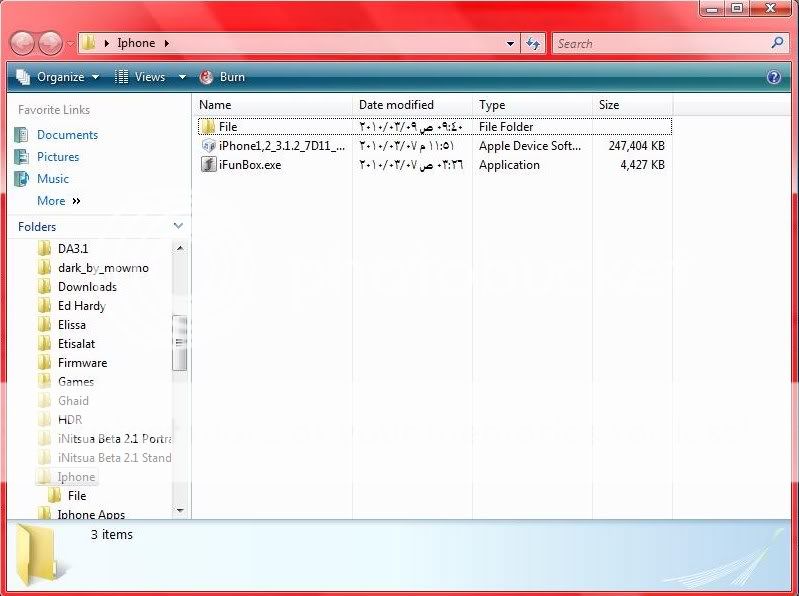Image resolution: width=799 pixels, height=596 pixels.
Task: Open the Organize menu
Action: pyautogui.click(x=58, y=77)
